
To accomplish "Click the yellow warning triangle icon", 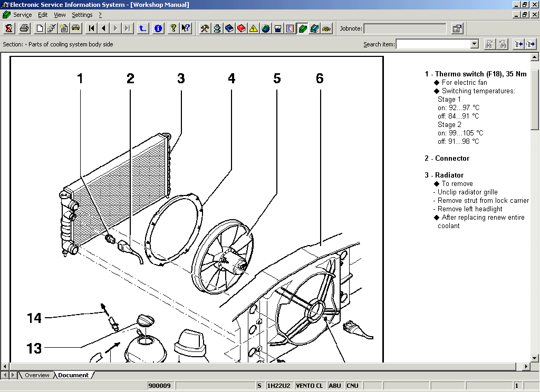I will [254, 28].
